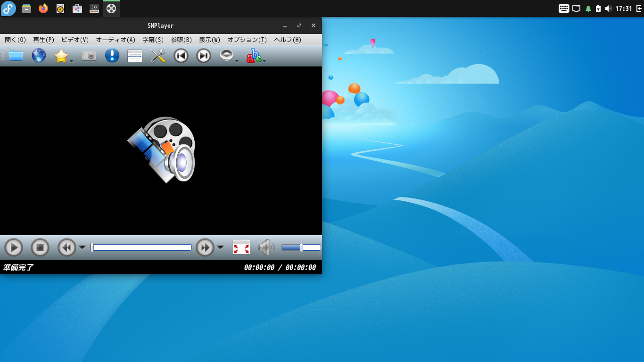Image resolution: width=644 pixels, height=362 pixels.
Task: Open the 開く(O) menu
Action: 16,40
